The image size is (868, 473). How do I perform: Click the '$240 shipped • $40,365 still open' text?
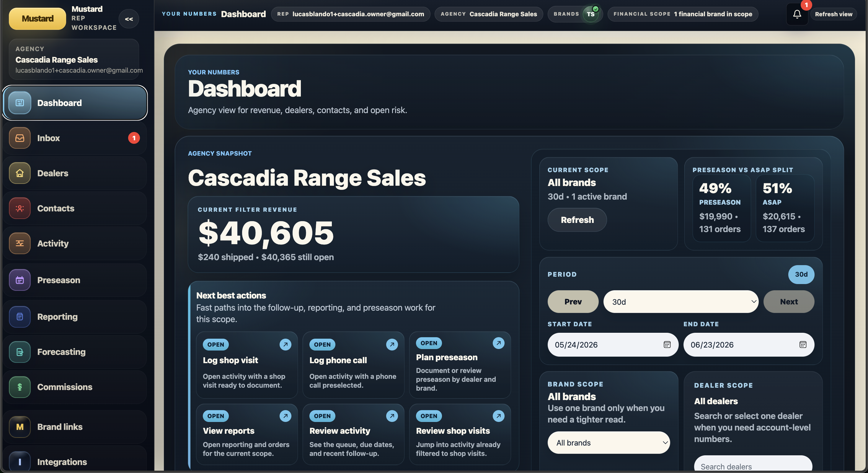[x=266, y=257]
